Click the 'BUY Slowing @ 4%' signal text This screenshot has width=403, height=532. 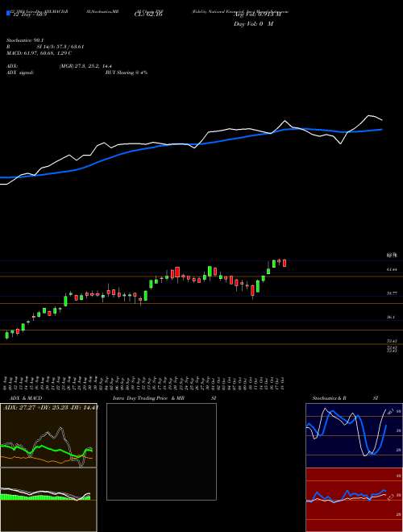click(127, 73)
